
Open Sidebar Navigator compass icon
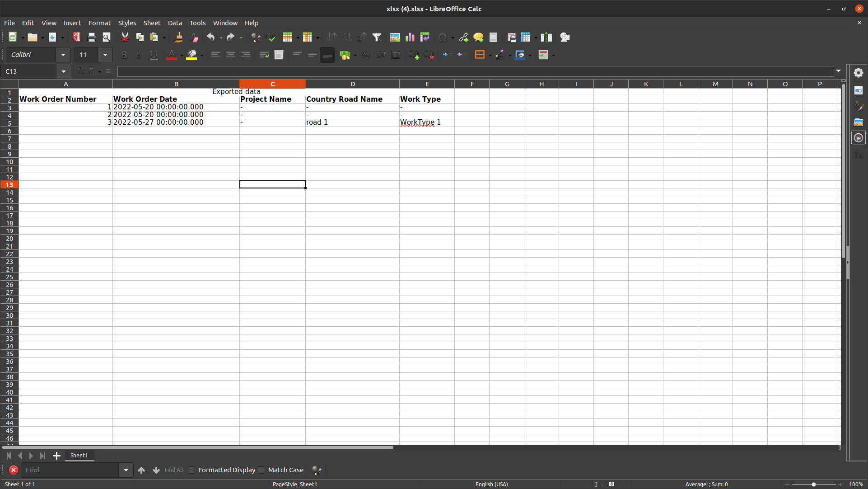pyautogui.click(x=859, y=138)
